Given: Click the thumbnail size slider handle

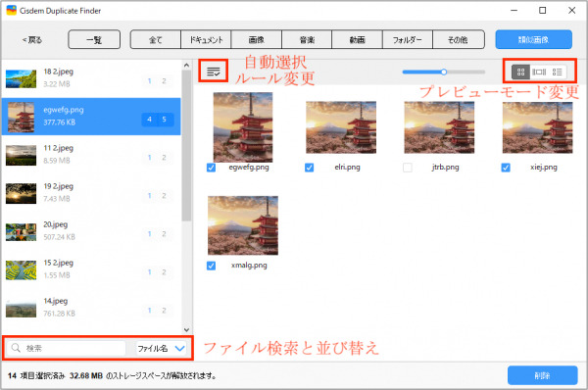Looking at the screenshot, I should tap(444, 72).
